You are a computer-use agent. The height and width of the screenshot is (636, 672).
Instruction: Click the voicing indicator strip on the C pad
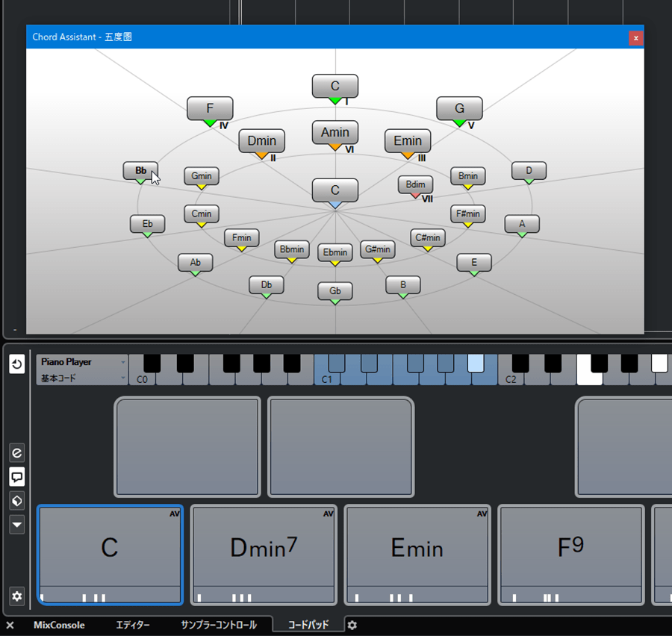(111, 595)
